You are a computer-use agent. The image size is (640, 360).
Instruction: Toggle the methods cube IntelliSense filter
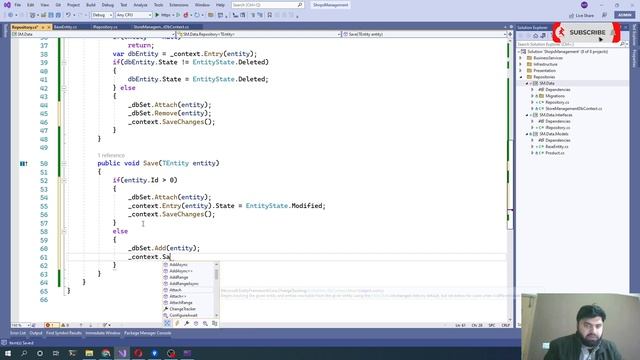click(x=196, y=323)
